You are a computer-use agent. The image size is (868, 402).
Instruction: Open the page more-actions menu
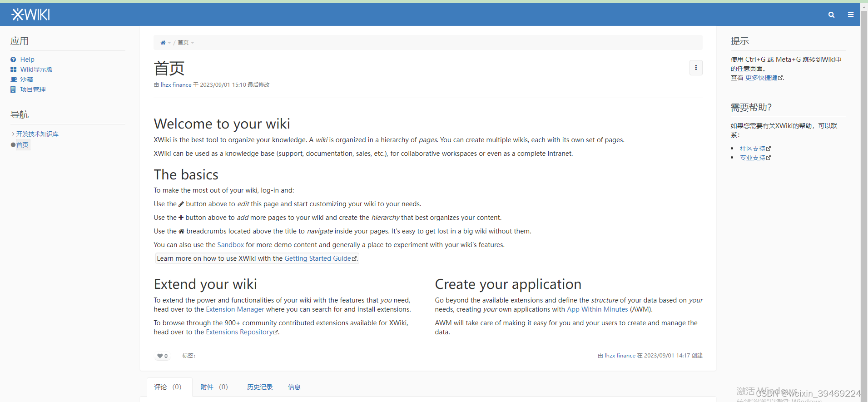(696, 68)
